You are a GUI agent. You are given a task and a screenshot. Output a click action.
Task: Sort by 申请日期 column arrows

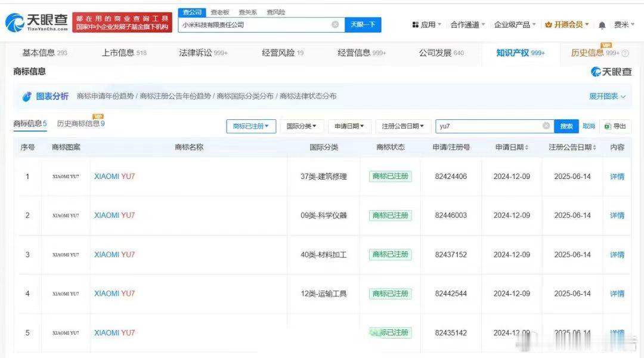coord(527,147)
